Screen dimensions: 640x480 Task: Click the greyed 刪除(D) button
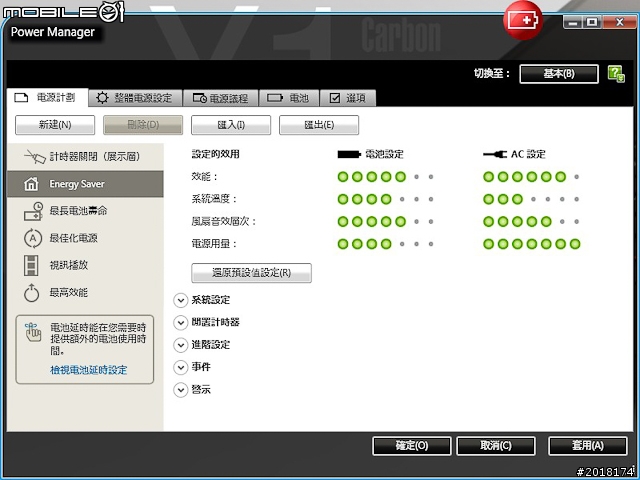pos(143,125)
